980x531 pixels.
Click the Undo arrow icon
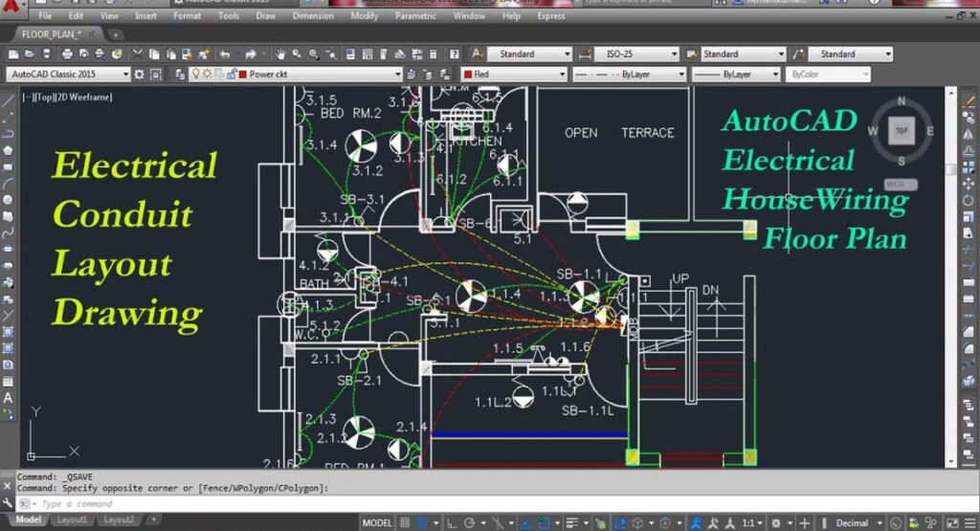(223, 55)
